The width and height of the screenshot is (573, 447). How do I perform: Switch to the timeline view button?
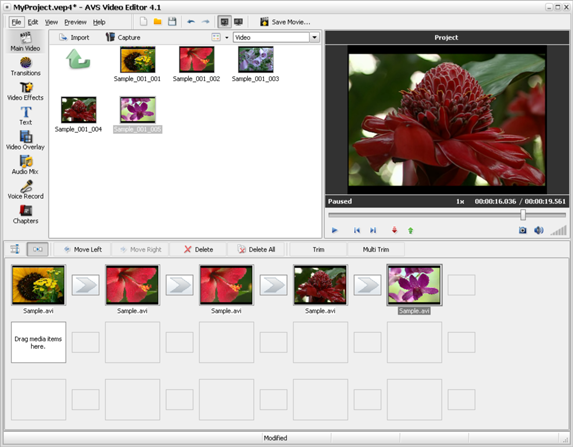click(15, 249)
